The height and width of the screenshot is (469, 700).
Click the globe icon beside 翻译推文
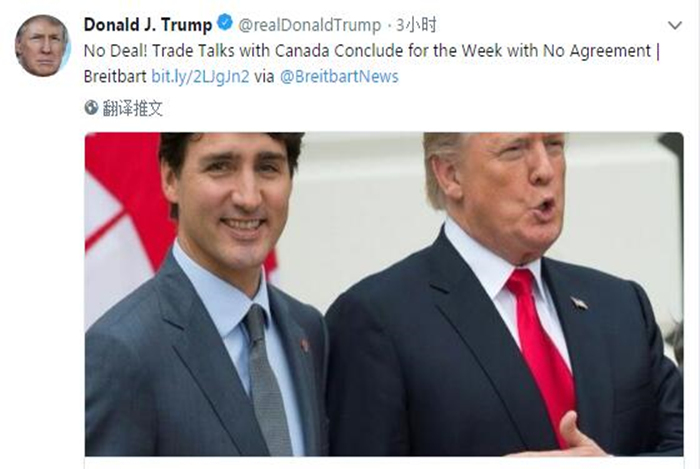(91, 108)
